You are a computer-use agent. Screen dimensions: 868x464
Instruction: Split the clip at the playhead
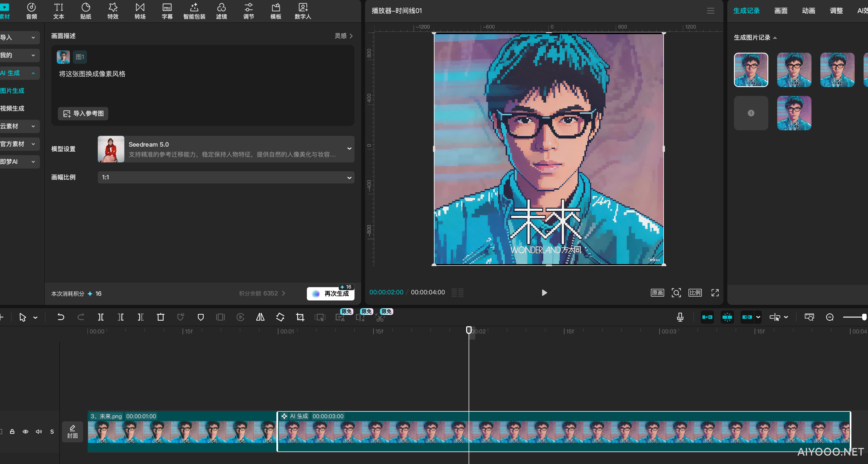click(101, 317)
